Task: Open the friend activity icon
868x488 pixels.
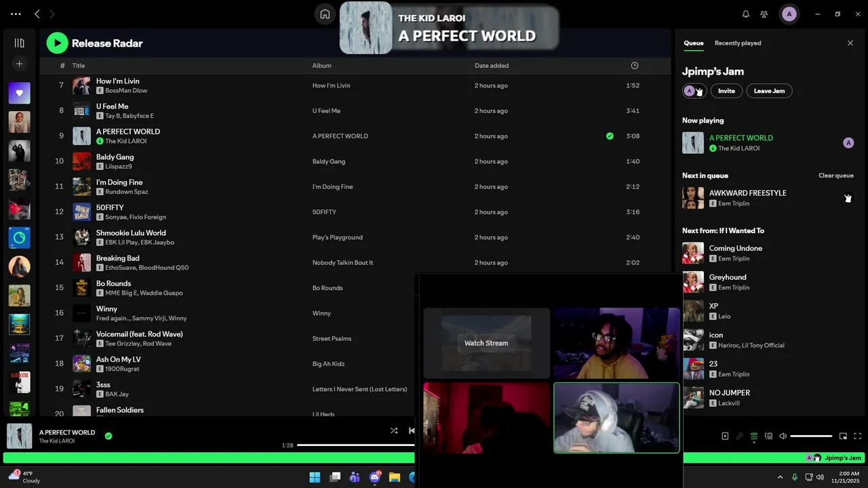Action: point(764,14)
